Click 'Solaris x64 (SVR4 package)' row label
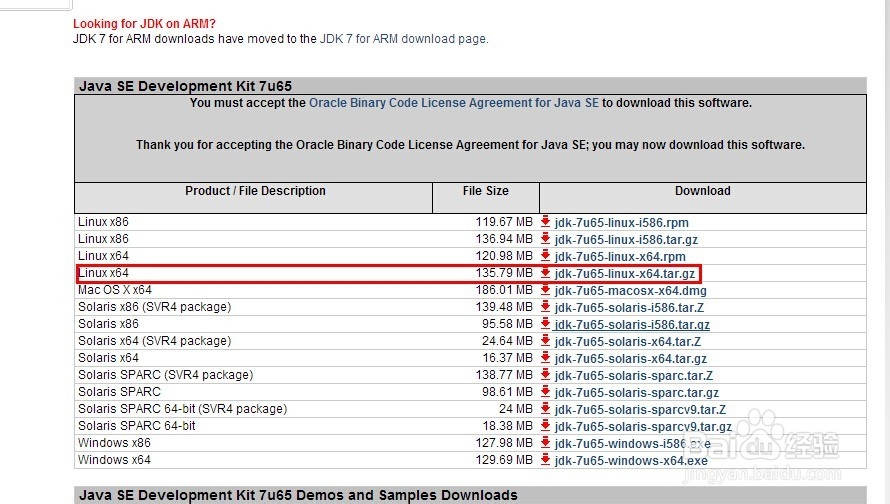 tap(154, 341)
